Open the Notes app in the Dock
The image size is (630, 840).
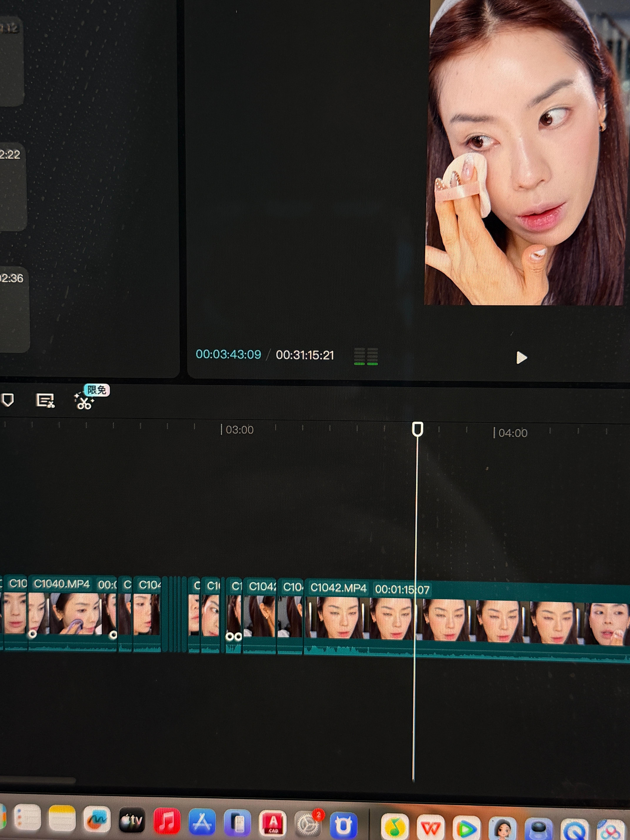[x=62, y=818]
